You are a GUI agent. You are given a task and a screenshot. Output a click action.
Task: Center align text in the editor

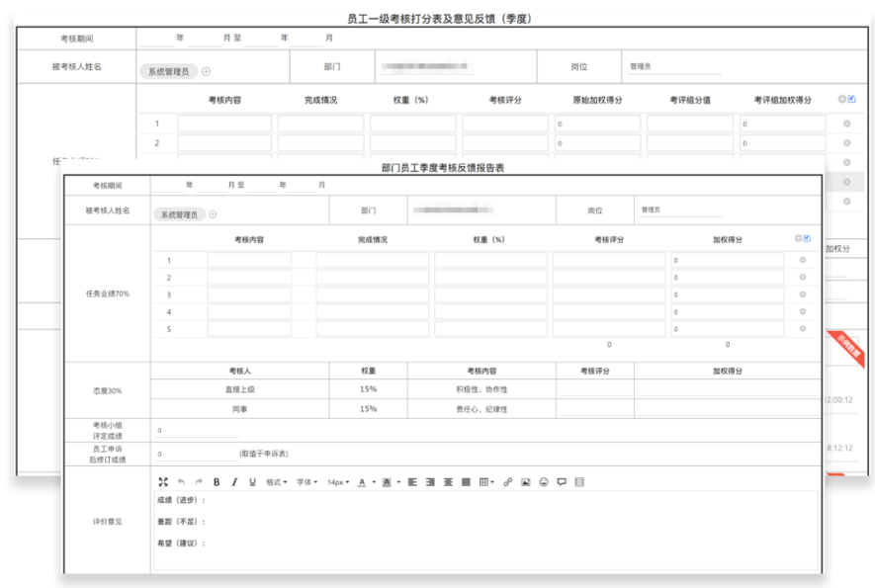tap(448, 482)
